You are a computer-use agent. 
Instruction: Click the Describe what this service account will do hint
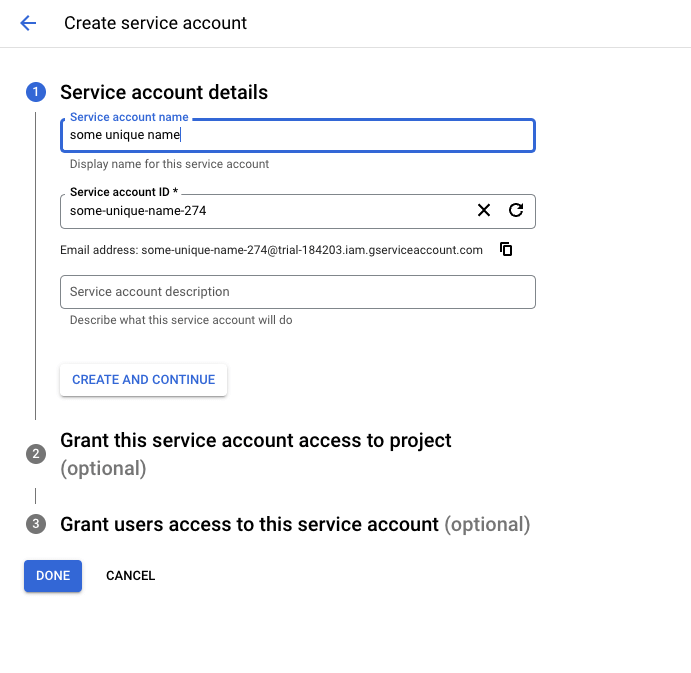point(181,320)
